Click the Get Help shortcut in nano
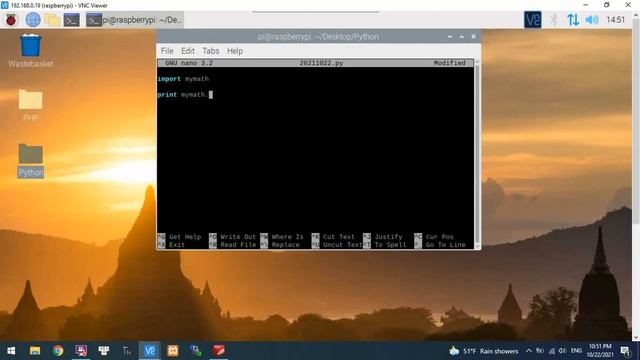Viewport: 640px width, 360px height. click(x=180, y=237)
